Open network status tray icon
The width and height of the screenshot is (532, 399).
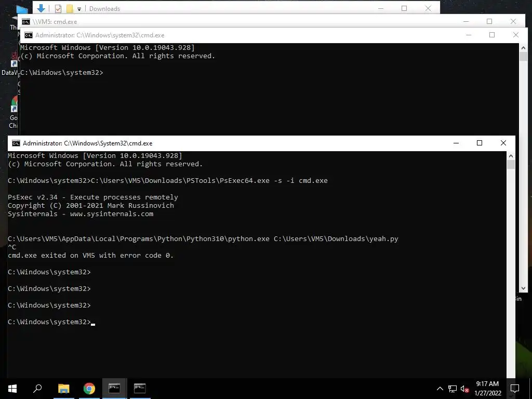tap(453, 389)
